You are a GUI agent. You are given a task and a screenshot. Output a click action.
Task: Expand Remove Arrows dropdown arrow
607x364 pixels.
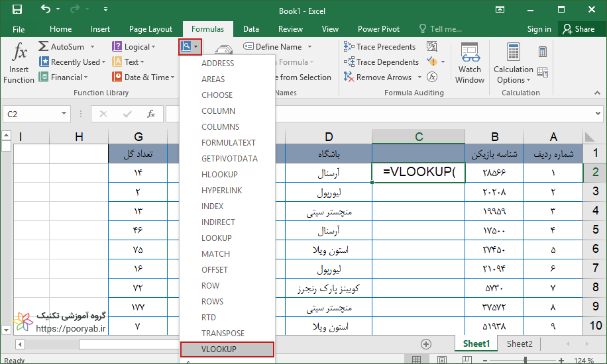point(419,77)
